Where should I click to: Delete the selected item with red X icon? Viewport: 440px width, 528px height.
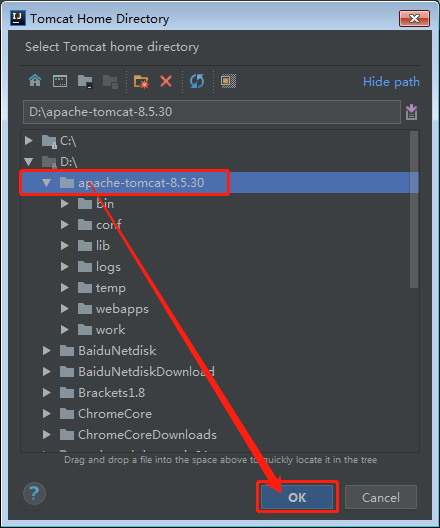click(x=166, y=81)
